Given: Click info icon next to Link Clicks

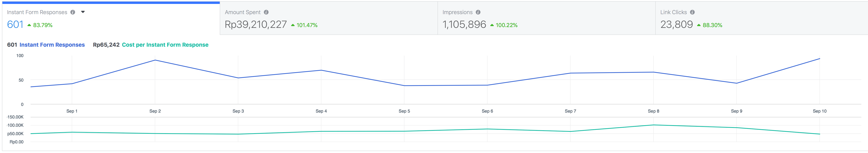Looking at the screenshot, I should click(x=692, y=12).
